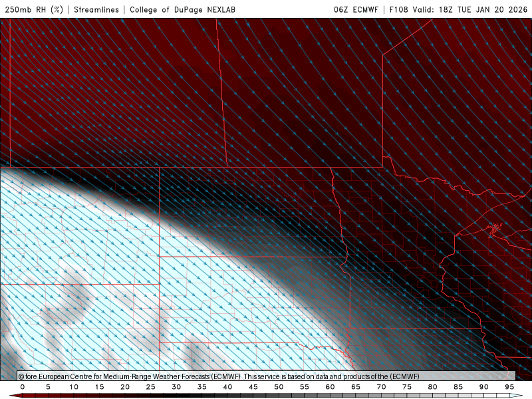Click colorbar label "45"

(x=253, y=387)
